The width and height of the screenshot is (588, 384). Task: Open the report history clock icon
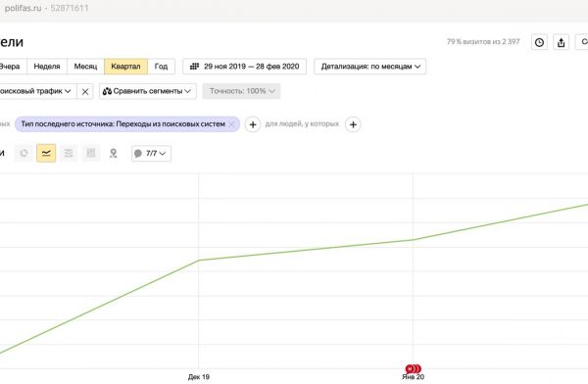pyautogui.click(x=539, y=42)
